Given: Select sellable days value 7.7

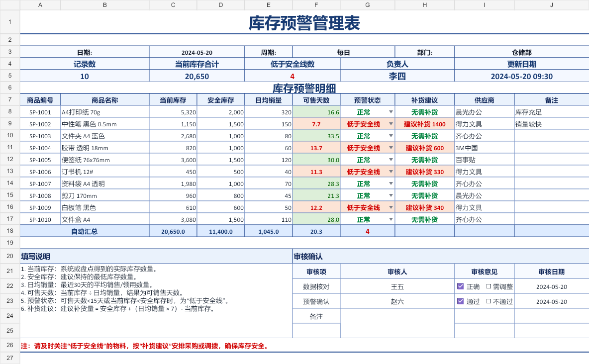Looking at the screenshot, I should point(316,124).
